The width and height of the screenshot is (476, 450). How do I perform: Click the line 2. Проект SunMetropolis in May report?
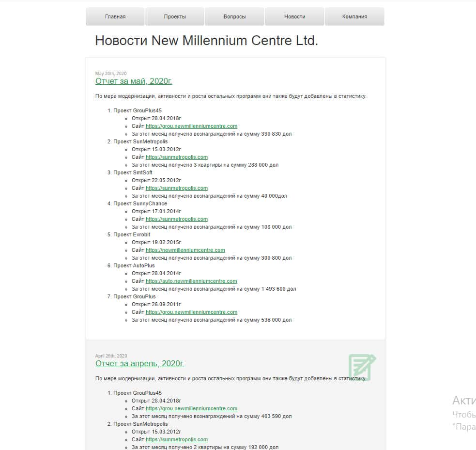click(x=137, y=141)
